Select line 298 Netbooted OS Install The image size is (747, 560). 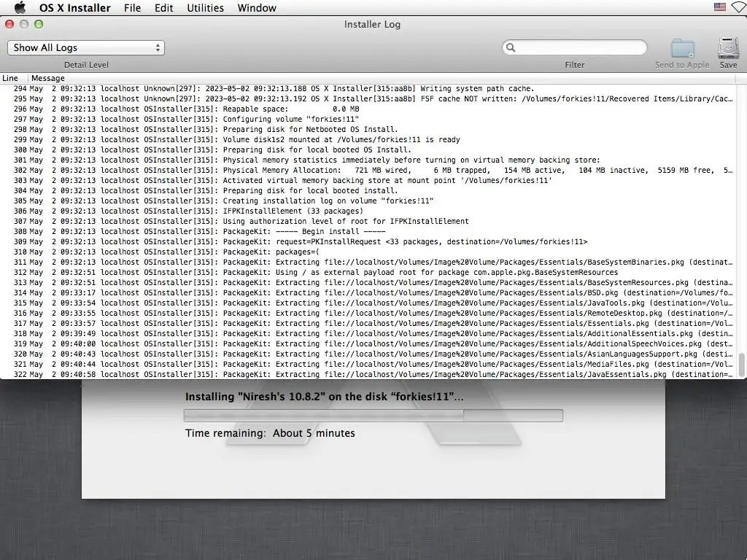(x=368, y=130)
